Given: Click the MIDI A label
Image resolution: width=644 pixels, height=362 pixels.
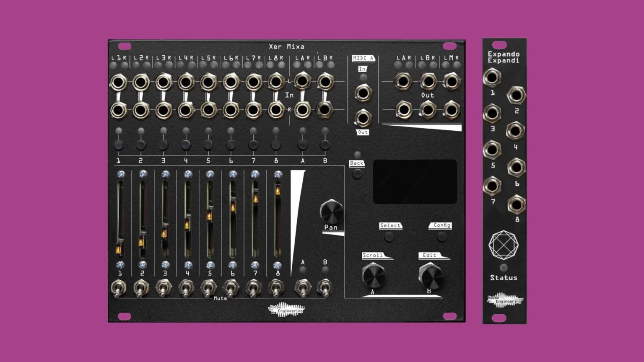Looking at the screenshot, I should coord(363,58).
